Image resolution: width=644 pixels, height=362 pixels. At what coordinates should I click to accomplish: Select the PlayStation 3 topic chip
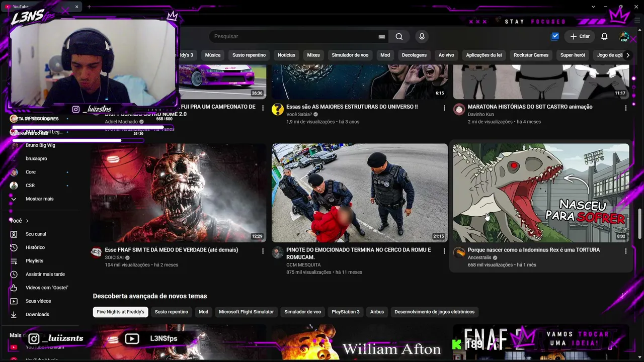346,312
